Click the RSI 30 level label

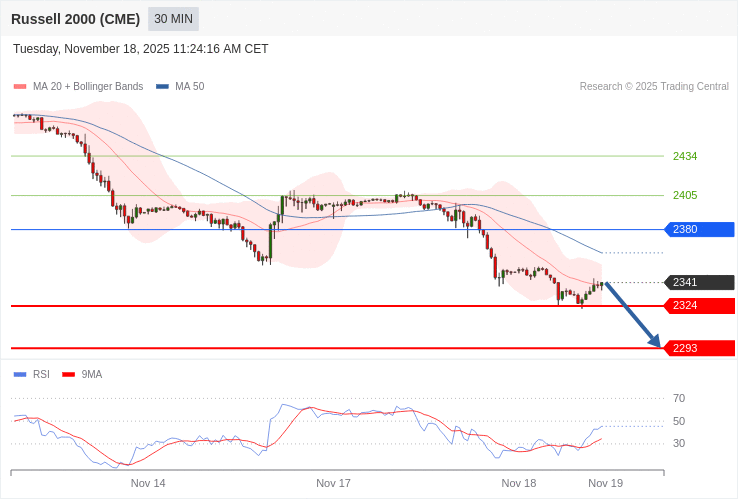click(x=679, y=443)
